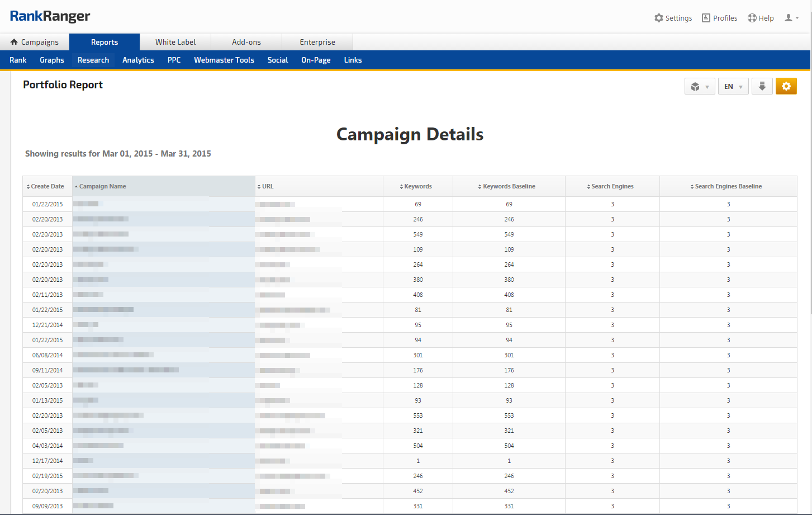
Task: Open the user account menu icon
Action: [791, 18]
